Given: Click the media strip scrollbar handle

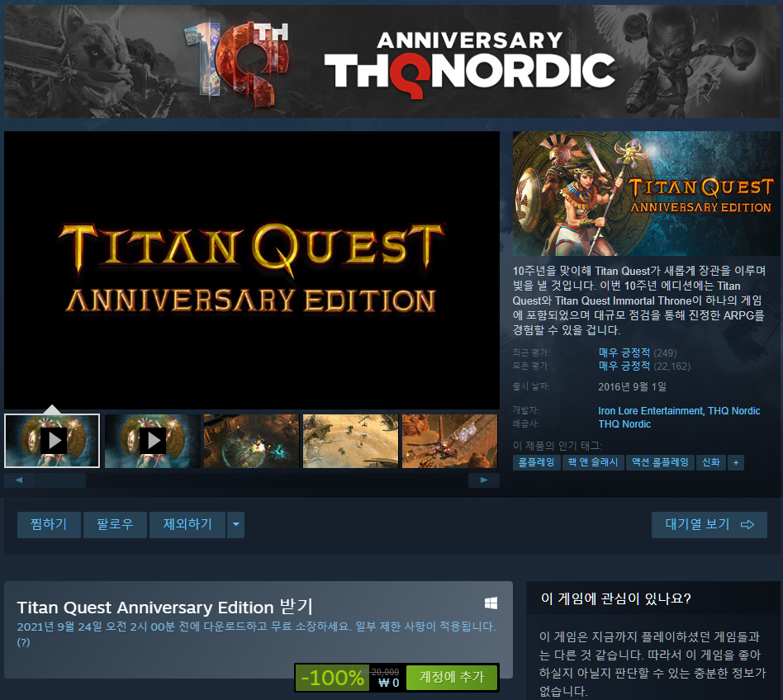Looking at the screenshot, I should point(61,480).
